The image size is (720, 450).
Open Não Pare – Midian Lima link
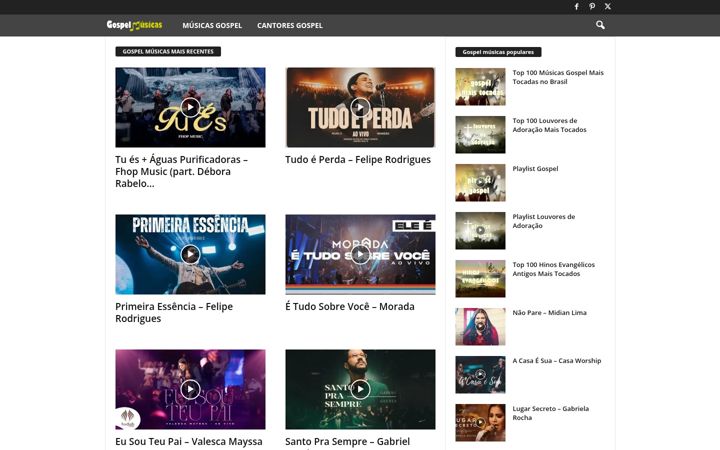click(x=549, y=313)
